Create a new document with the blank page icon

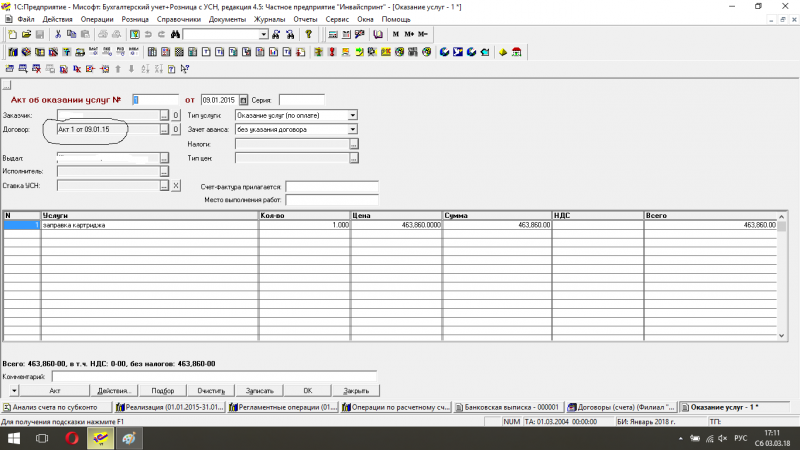click(13, 34)
